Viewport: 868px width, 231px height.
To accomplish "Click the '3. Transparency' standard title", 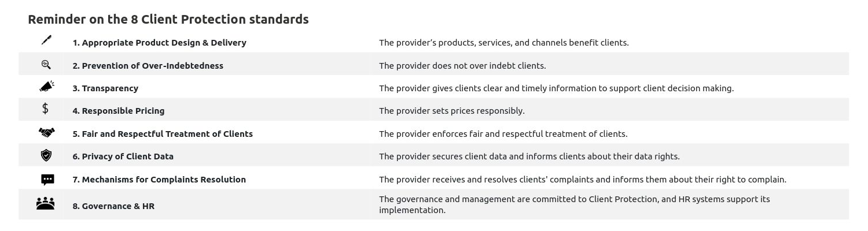I will (105, 88).
